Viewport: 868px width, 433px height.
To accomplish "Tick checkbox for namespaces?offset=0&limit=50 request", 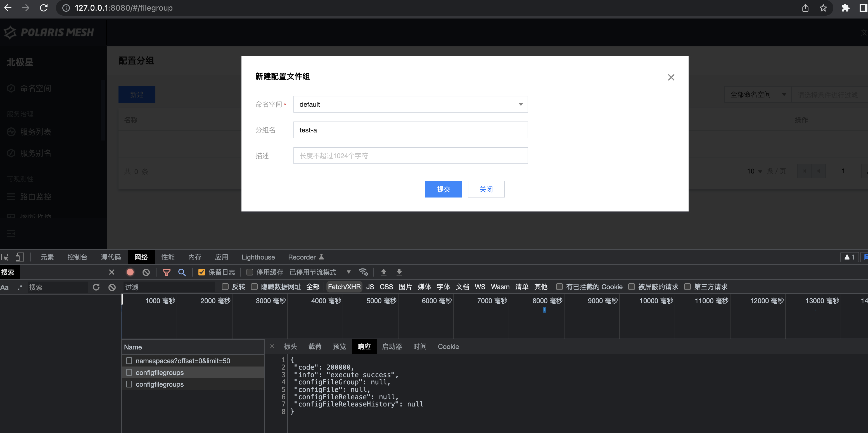I will tap(129, 361).
